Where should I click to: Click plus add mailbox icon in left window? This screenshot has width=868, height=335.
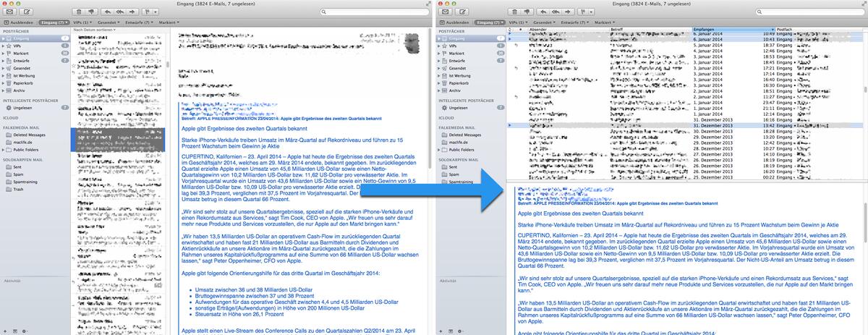6,330
